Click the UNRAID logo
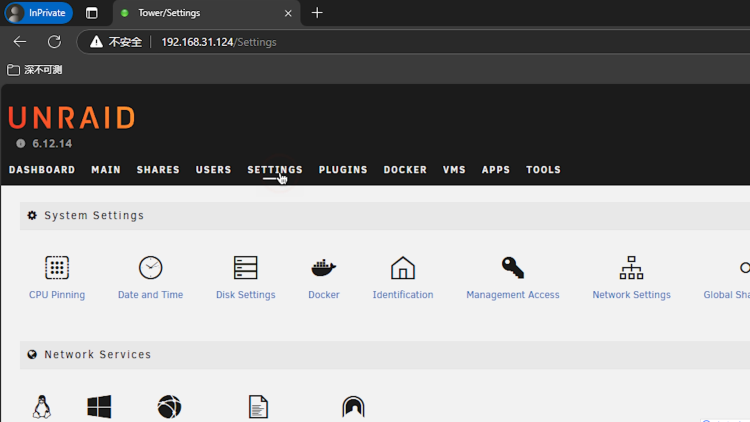The height and width of the screenshot is (422, 750). pos(72,118)
